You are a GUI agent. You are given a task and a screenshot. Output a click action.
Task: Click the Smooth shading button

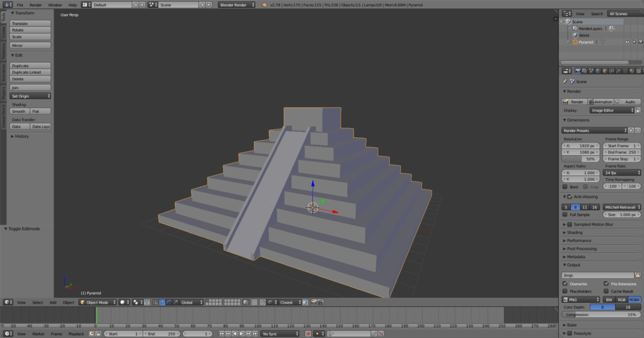(20, 112)
